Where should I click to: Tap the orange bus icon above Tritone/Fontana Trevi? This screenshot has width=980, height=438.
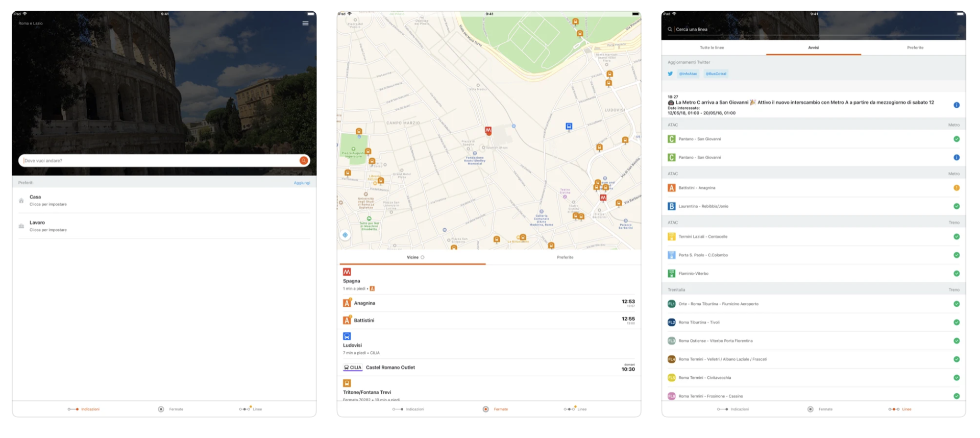347,383
